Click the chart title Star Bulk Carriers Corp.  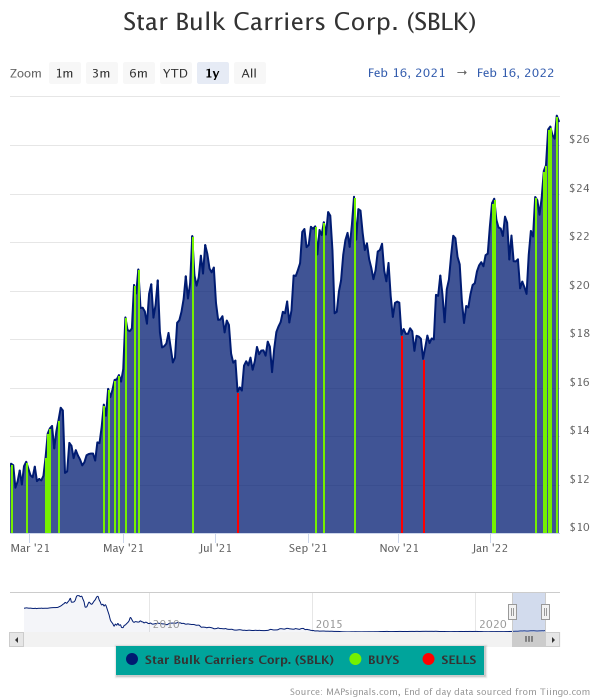point(299,22)
